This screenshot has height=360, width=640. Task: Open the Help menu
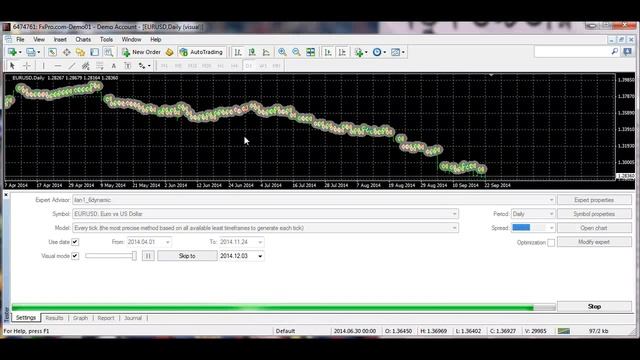click(x=156, y=40)
